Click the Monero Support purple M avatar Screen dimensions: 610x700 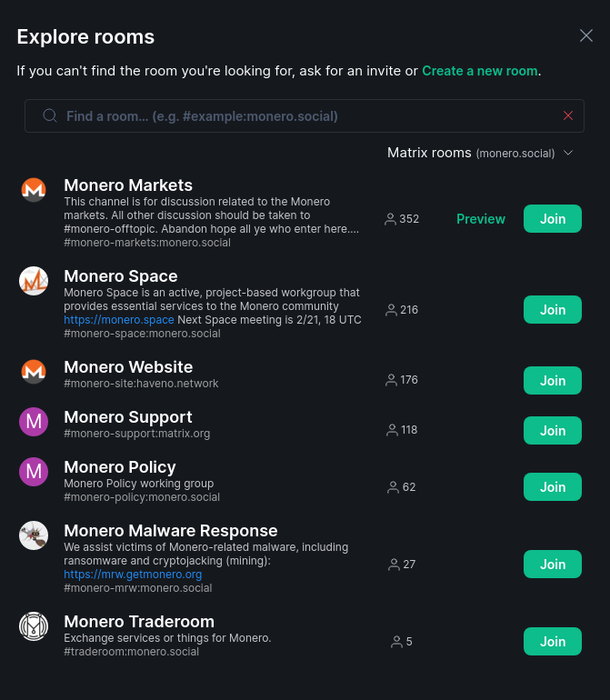[34, 422]
